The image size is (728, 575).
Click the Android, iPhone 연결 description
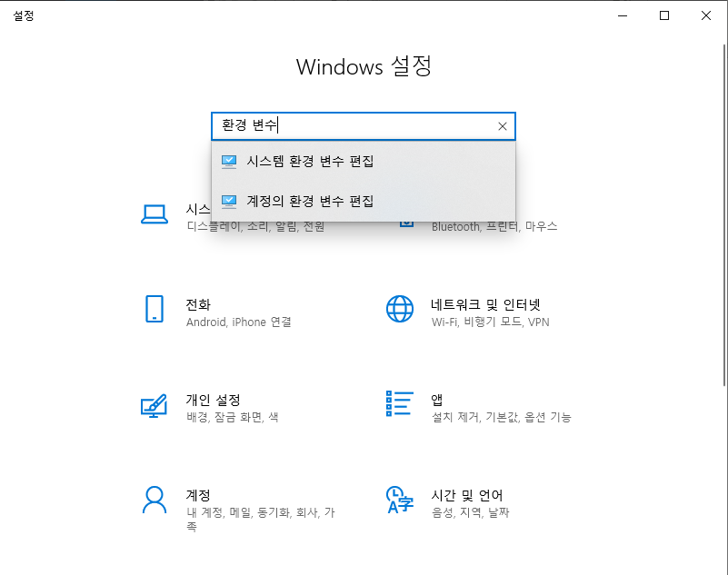(239, 322)
